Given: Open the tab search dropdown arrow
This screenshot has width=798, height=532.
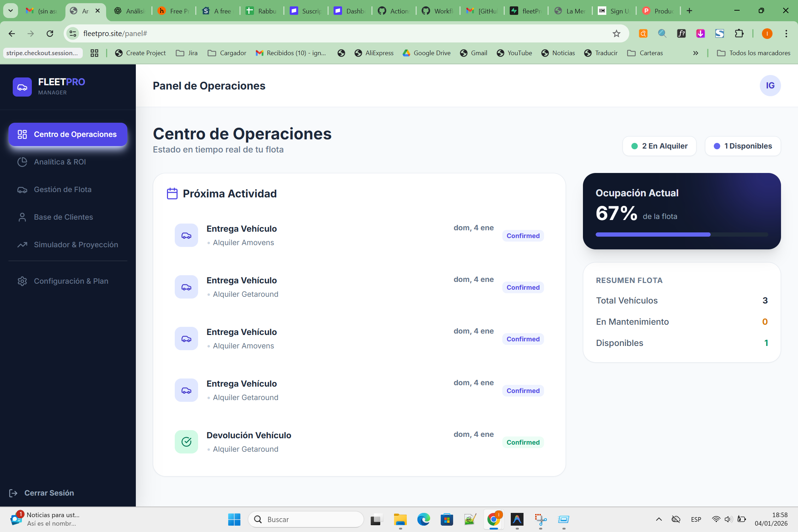Looking at the screenshot, I should (x=11, y=11).
